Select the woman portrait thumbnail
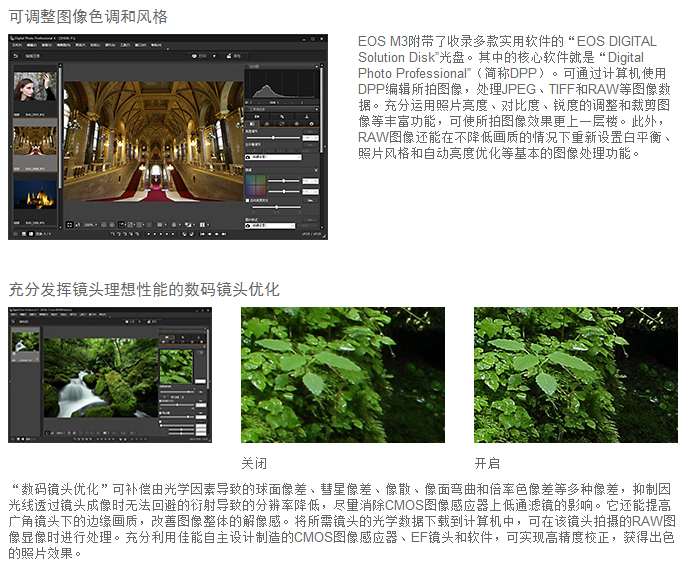The image size is (699, 569). coord(35,87)
